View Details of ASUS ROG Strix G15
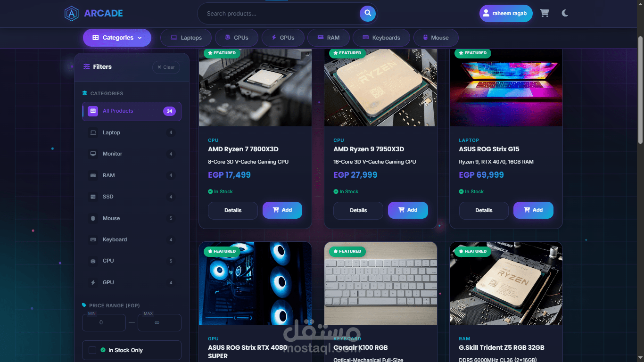 click(484, 211)
